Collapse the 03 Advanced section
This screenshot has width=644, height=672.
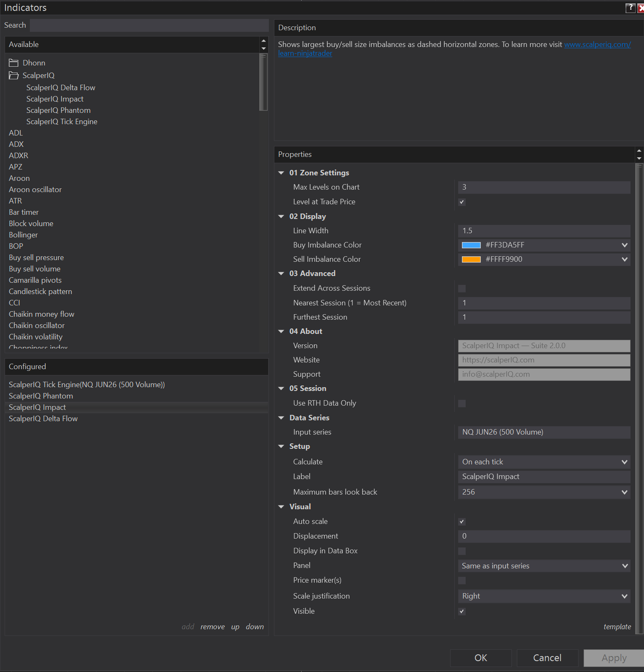tap(281, 273)
